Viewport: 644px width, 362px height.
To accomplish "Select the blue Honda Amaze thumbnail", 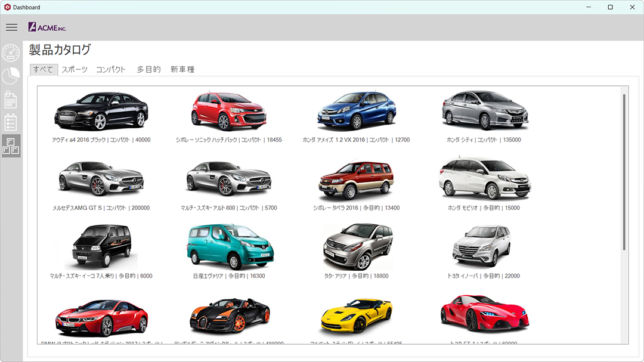I will (x=356, y=111).
